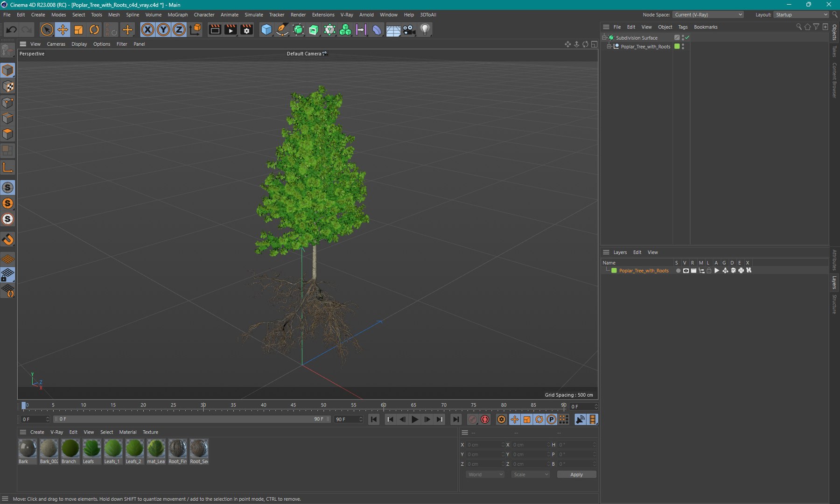
Task: Open Edit Render Settings icon
Action: coord(246,30)
